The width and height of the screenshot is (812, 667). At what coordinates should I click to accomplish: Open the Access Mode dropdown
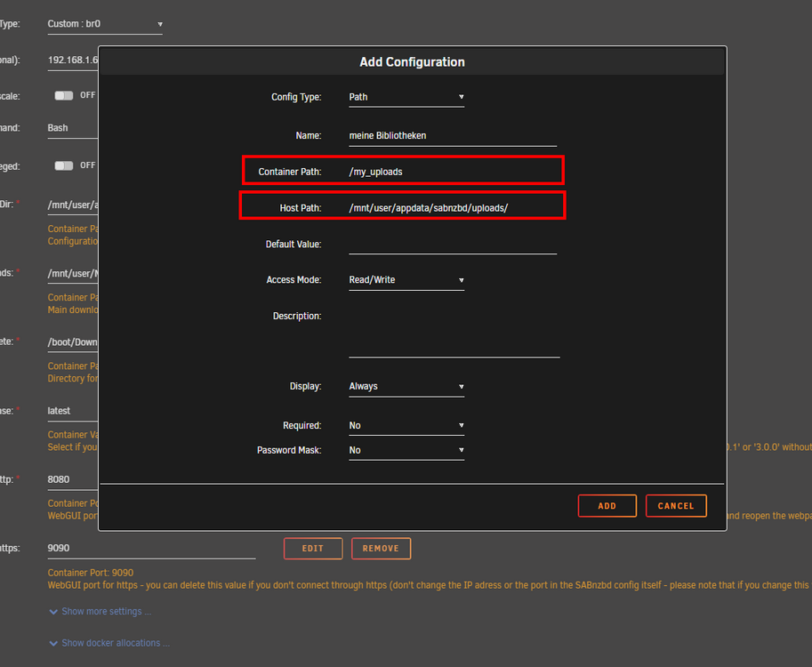tap(406, 280)
